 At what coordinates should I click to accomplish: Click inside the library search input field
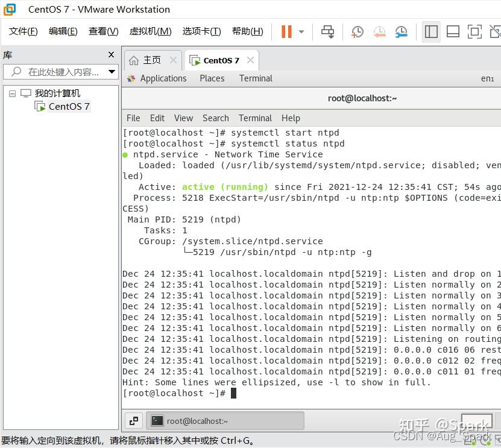tap(57, 72)
